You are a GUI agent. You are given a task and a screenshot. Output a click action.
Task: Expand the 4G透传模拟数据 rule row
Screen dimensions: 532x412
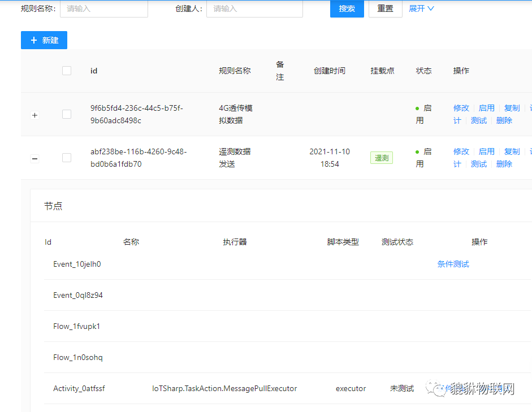[x=34, y=114]
